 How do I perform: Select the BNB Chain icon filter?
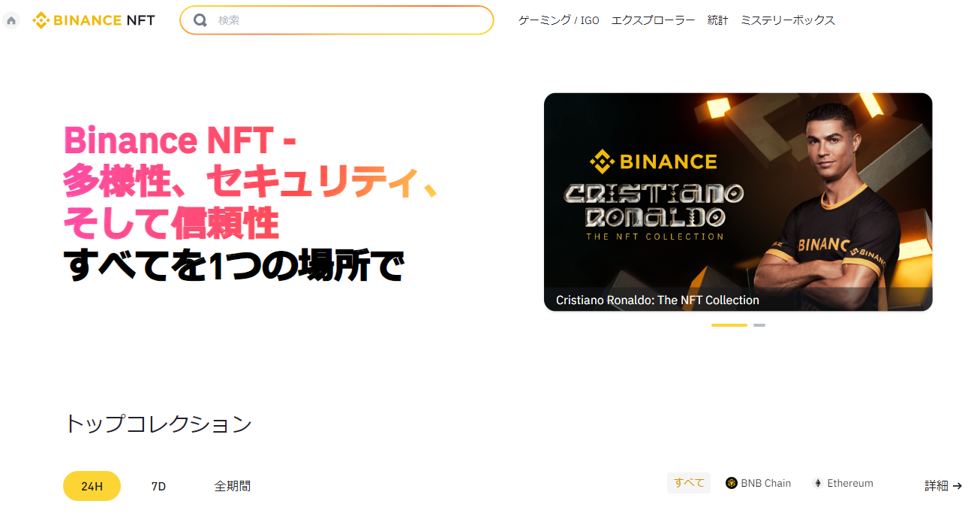732,483
